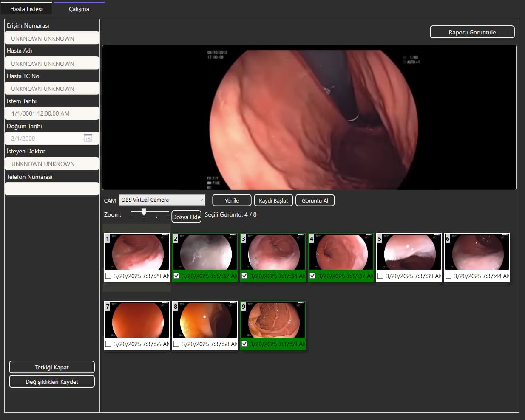525x420 pixels.
Task: Enable checkbox on the 7:37:58 image
Action: tap(176, 344)
